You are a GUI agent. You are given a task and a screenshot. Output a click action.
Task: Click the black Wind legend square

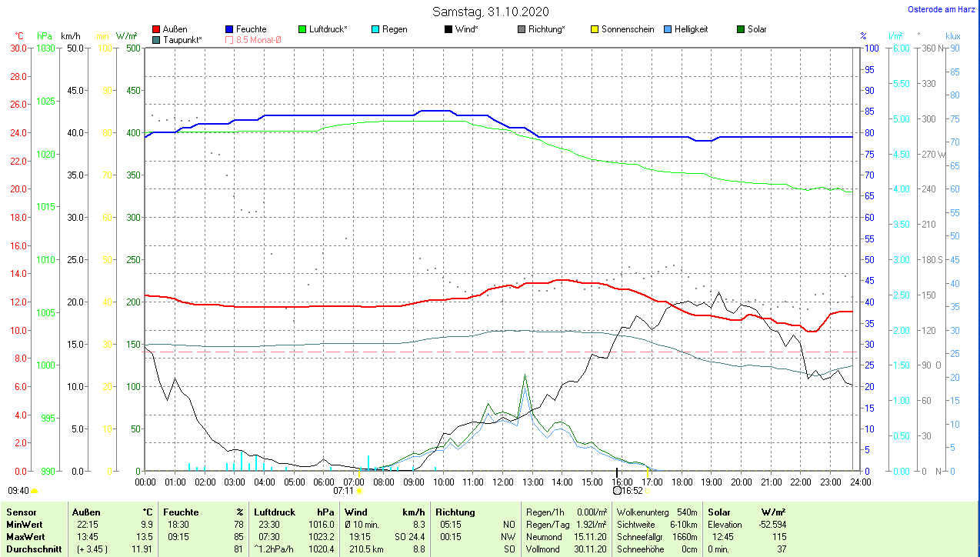pyautogui.click(x=448, y=29)
